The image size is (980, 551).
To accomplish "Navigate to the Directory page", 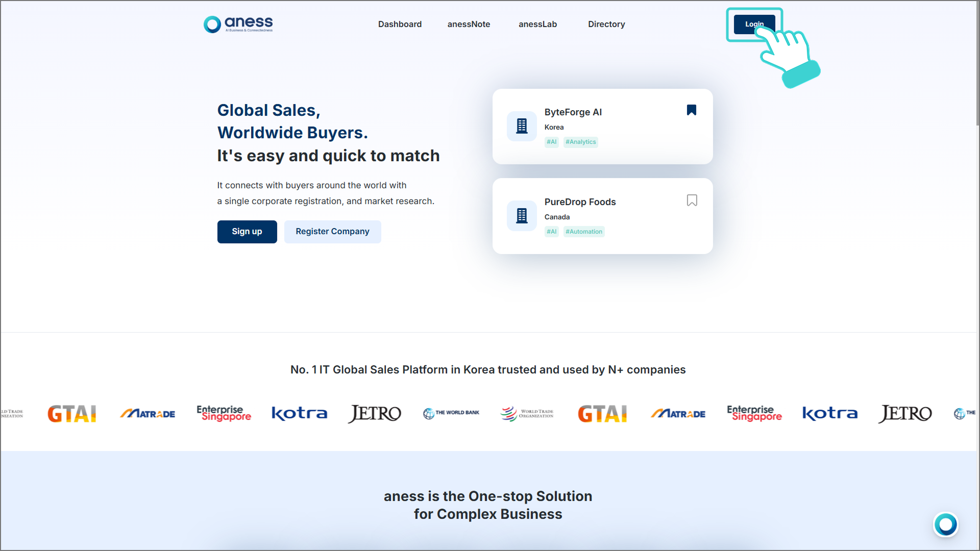I will point(606,24).
